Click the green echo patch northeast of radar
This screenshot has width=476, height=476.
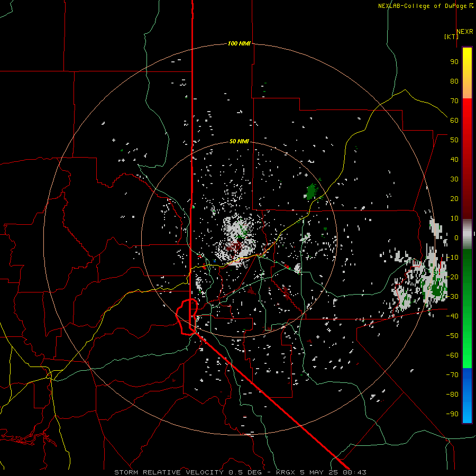pos(312,191)
